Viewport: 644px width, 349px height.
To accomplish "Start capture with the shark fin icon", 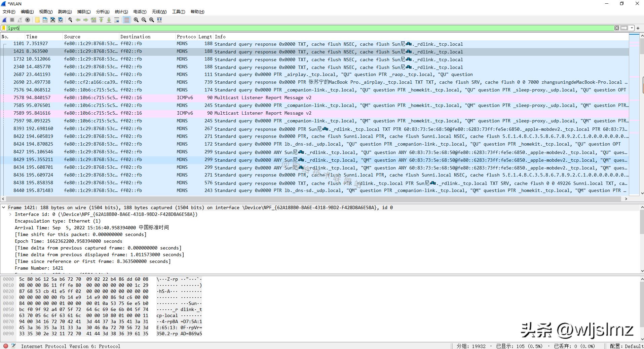I will [5, 20].
